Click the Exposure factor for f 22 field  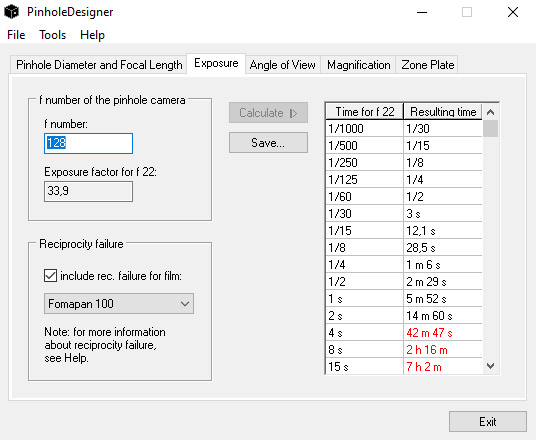click(88, 191)
